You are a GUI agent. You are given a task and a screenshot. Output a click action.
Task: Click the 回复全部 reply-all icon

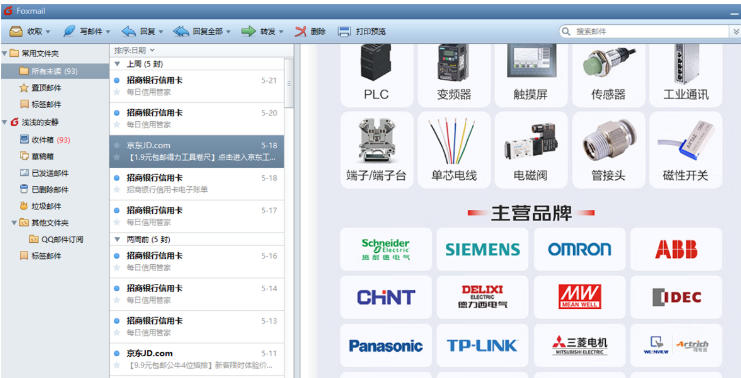(181, 32)
